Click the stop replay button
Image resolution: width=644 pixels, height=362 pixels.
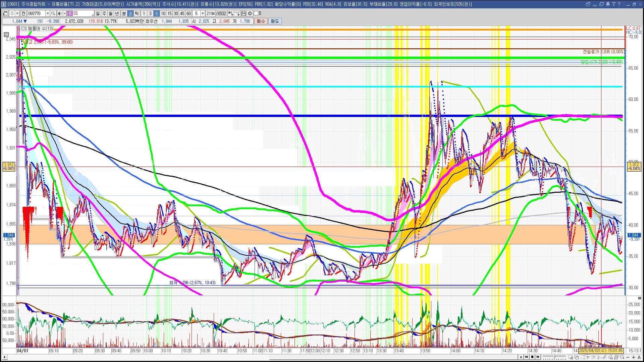point(532,357)
